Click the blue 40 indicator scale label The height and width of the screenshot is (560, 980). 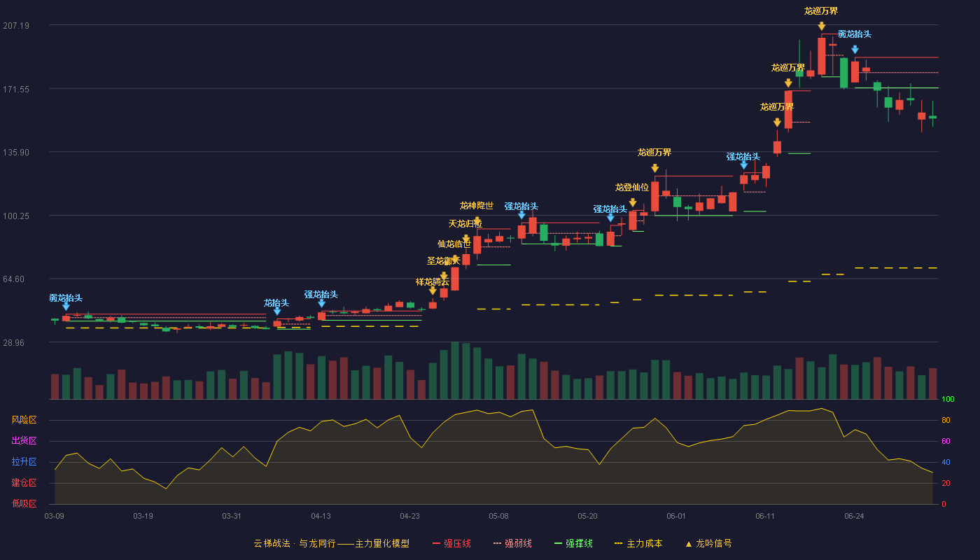point(946,463)
